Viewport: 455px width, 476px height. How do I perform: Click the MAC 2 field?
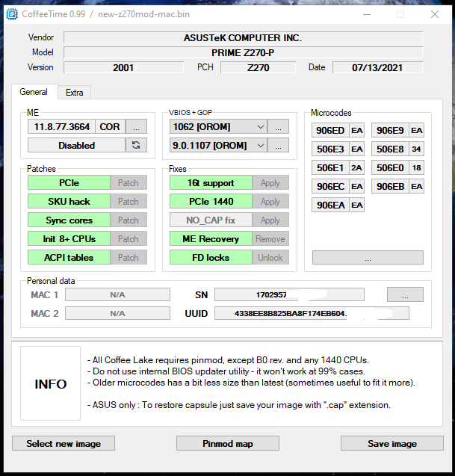point(117,313)
